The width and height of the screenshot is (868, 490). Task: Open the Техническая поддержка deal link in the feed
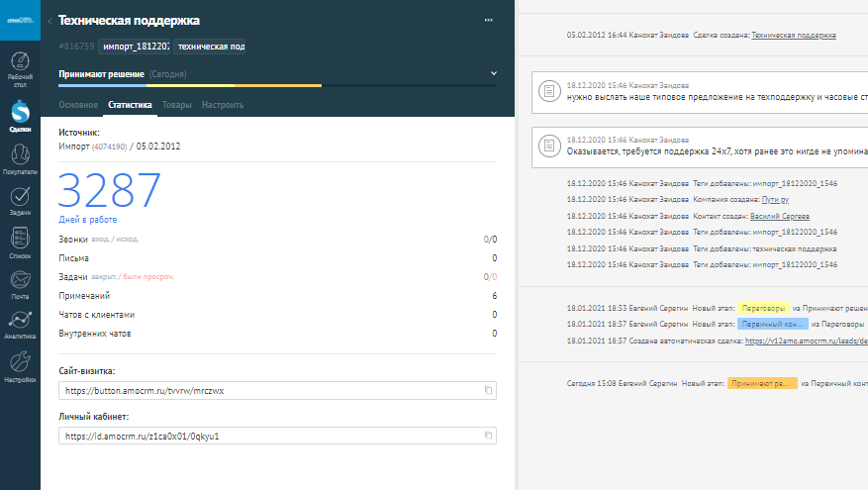[794, 35]
